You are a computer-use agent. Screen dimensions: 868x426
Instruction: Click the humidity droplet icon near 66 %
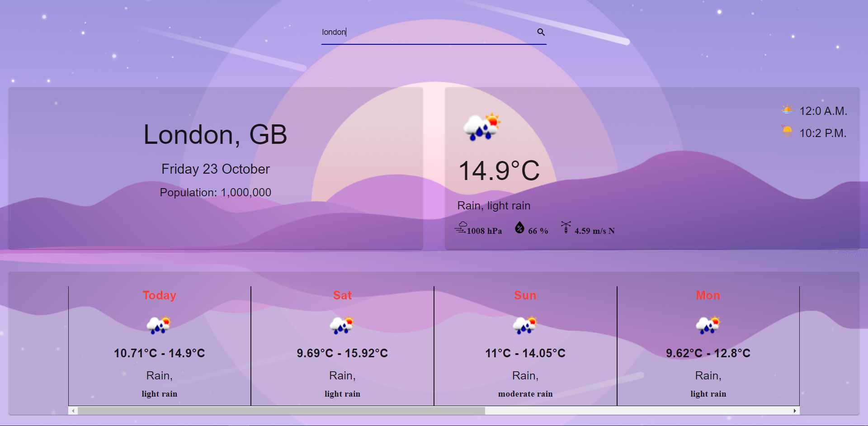coord(520,227)
